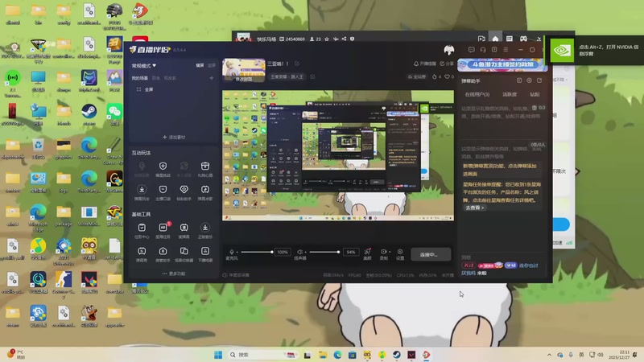Toggle 横屏 landscape orientation

(x=200, y=66)
